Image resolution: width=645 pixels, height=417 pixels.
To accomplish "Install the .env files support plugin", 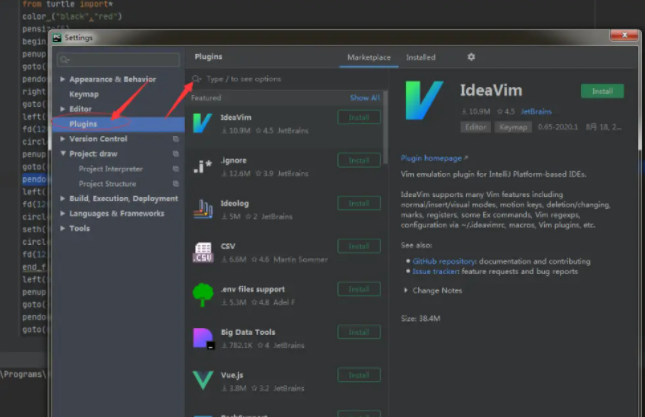I will tap(359, 290).
